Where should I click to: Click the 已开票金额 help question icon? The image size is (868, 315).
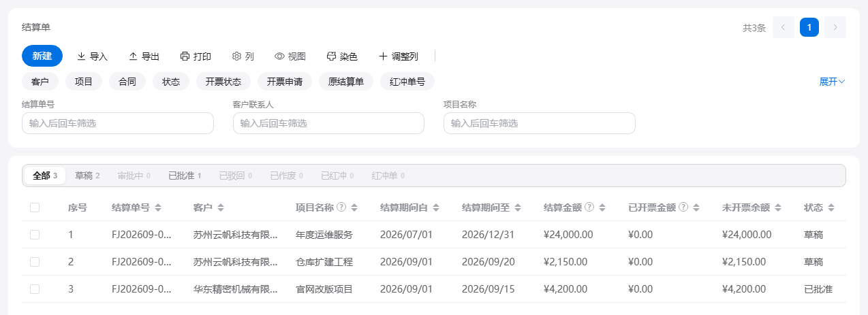click(x=683, y=208)
